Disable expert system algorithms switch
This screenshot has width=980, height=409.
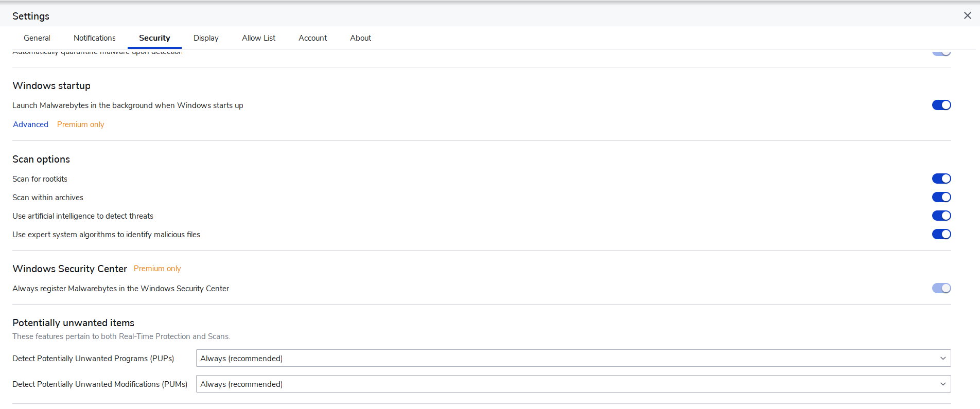tap(941, 234)
